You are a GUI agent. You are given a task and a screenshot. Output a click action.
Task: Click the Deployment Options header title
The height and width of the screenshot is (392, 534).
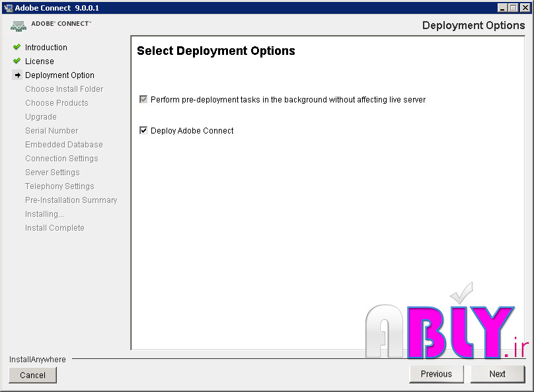[473, 26]
